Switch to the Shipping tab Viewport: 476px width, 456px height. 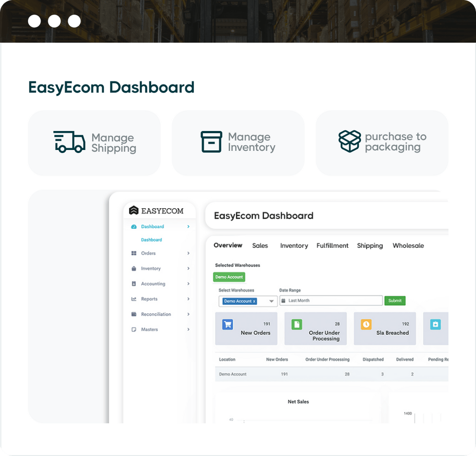pos(370,246)
